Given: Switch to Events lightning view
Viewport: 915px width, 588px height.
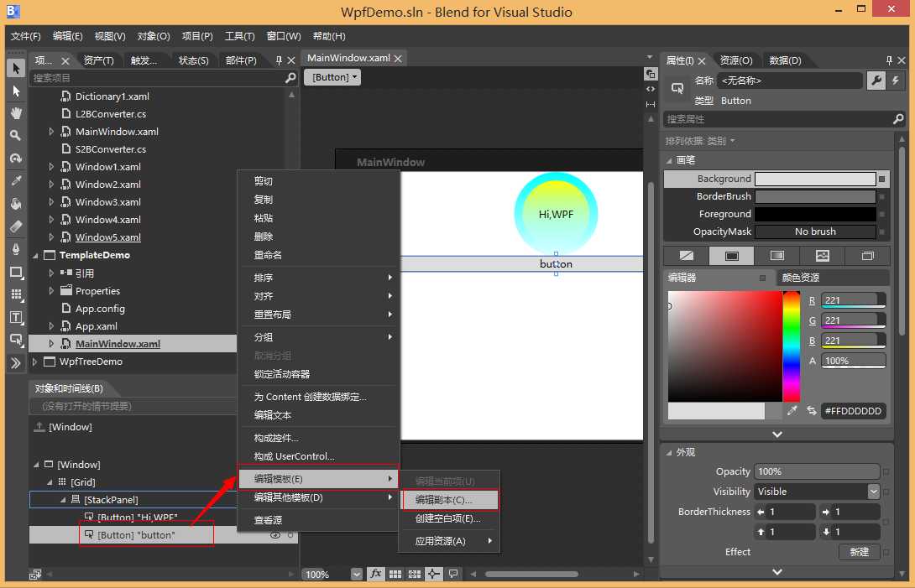Looking at the screenshot, I should [895, 81].
